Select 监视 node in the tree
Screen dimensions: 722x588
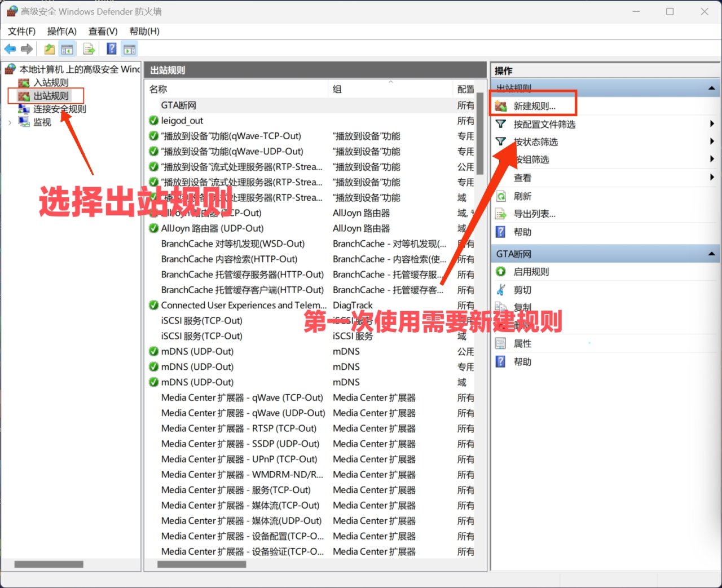(42, 122)
